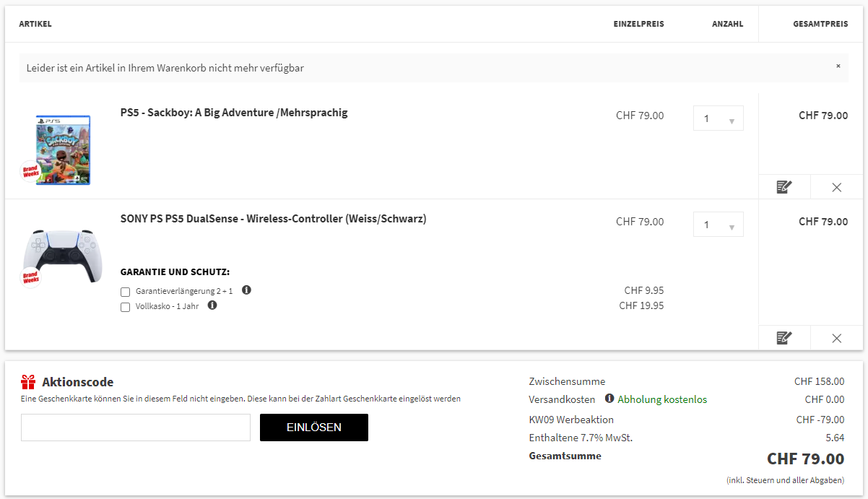Viewport: 868px width, 499px height.
Task: Show info for Garantieverlängerung 2 + 1
Action: point(246,290)
